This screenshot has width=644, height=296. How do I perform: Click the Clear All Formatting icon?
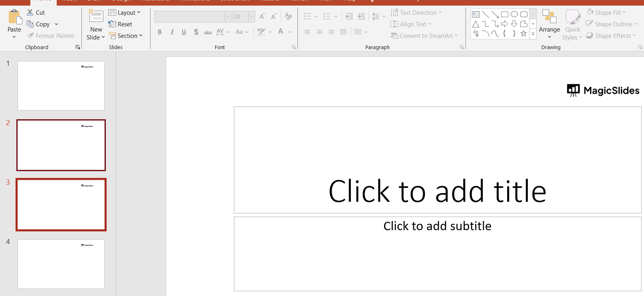tap(289, 17)
